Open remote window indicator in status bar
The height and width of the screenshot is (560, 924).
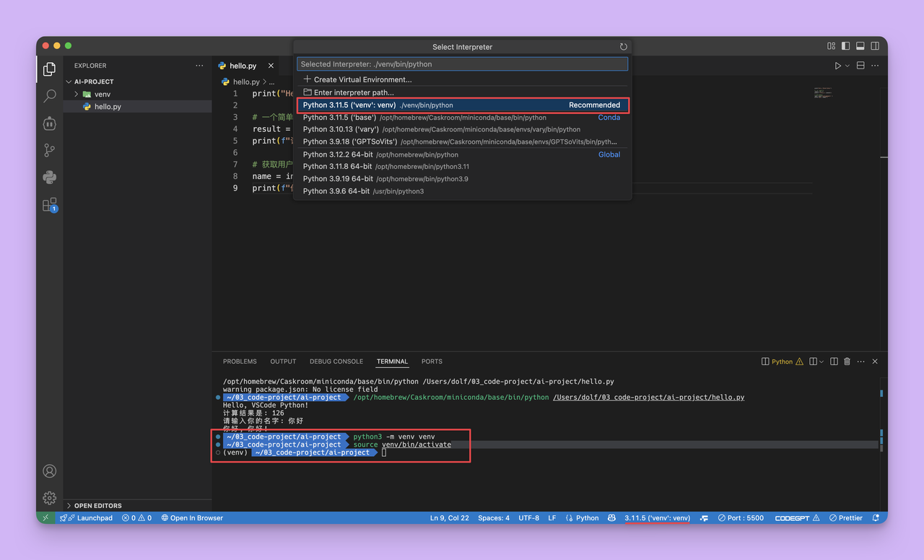point(45,518)
